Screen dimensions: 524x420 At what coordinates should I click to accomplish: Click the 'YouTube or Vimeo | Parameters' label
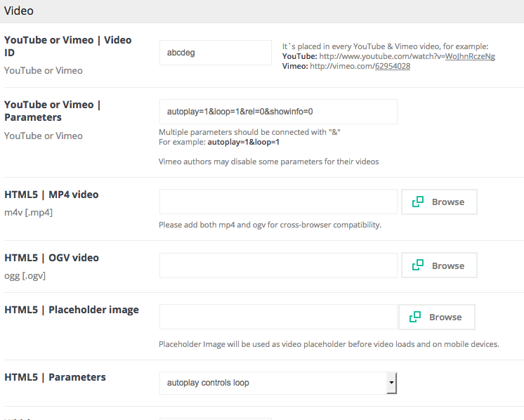tap(53, 111)
